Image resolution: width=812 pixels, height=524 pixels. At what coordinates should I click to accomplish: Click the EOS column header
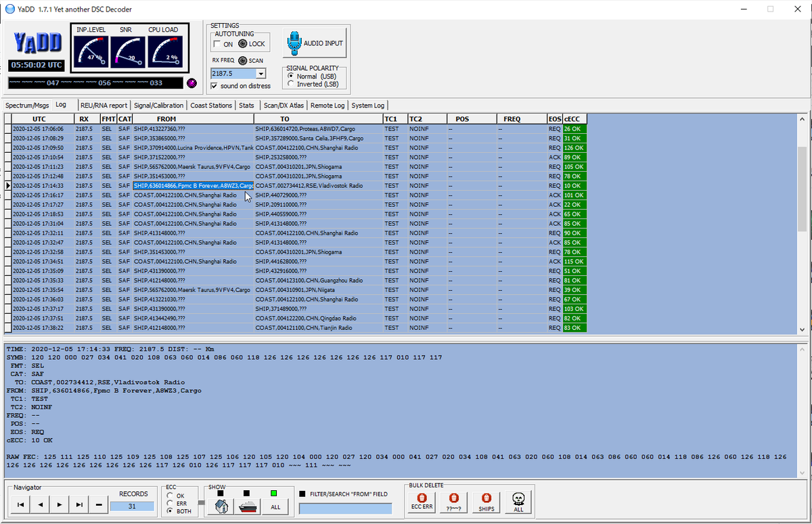(554, 119)
